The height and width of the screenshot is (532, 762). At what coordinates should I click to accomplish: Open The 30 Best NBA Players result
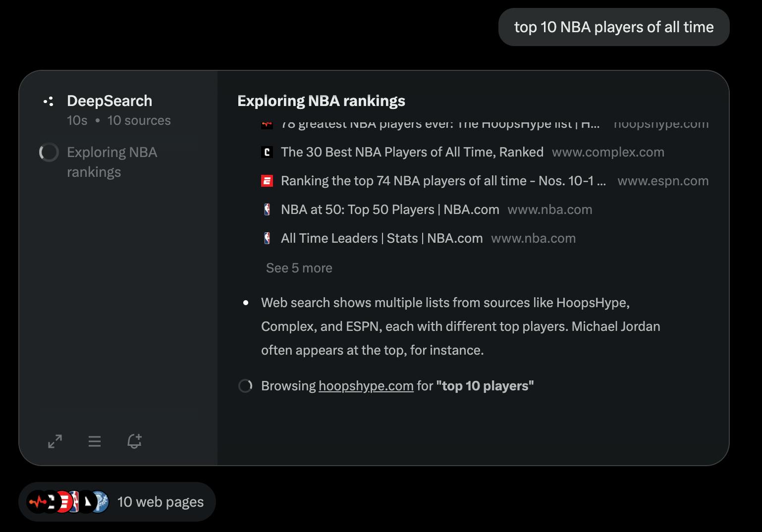[x=412, y=152]
